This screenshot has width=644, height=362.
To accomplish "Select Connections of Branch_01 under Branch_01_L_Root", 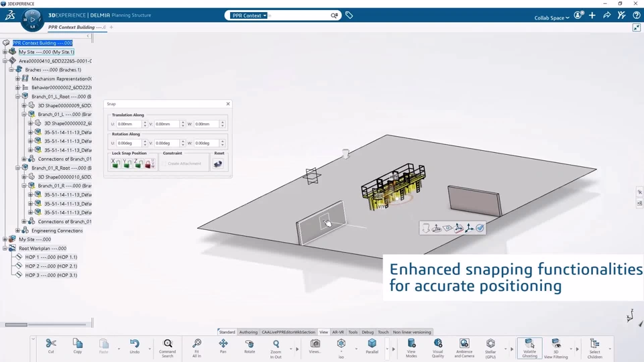I will (64, 159).
